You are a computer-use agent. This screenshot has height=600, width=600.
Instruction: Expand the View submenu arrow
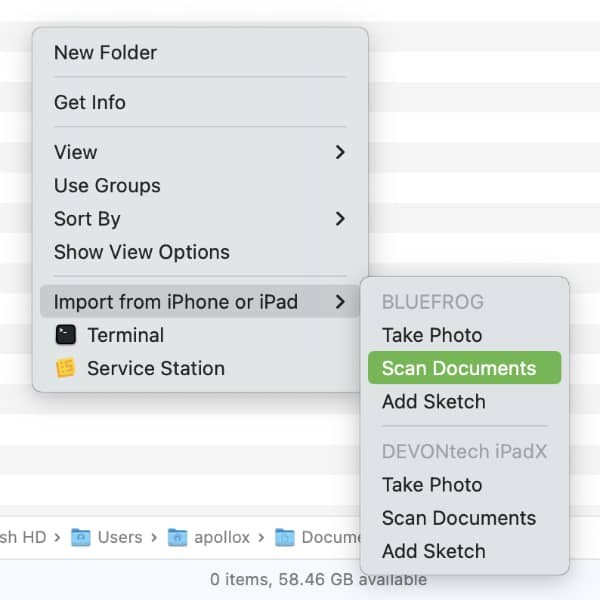click(340, 153)
